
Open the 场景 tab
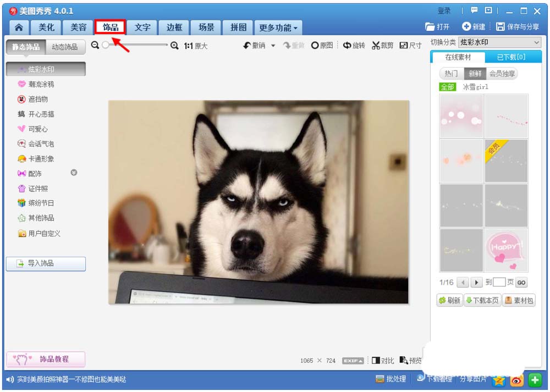(x=206, y=27)
